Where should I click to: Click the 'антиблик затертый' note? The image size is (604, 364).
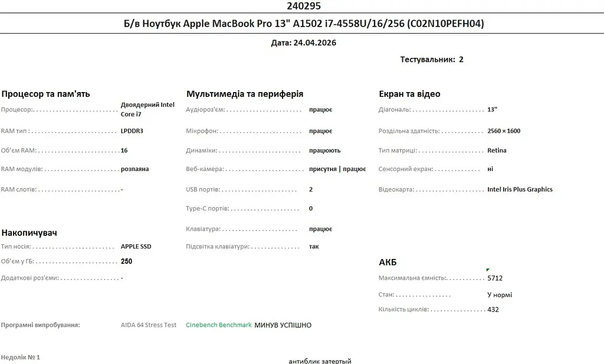[320, 361]
